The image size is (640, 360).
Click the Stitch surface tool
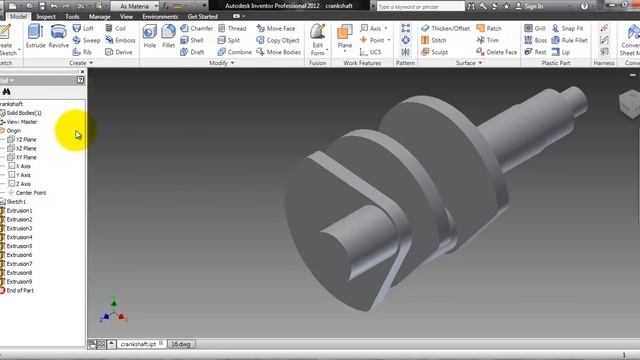click(433, 40)
